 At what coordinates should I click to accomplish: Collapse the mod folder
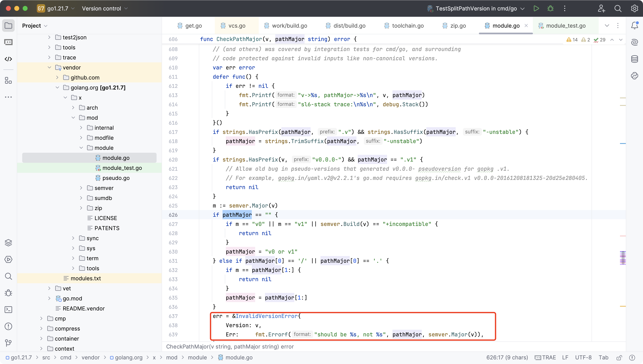[73, 118]
